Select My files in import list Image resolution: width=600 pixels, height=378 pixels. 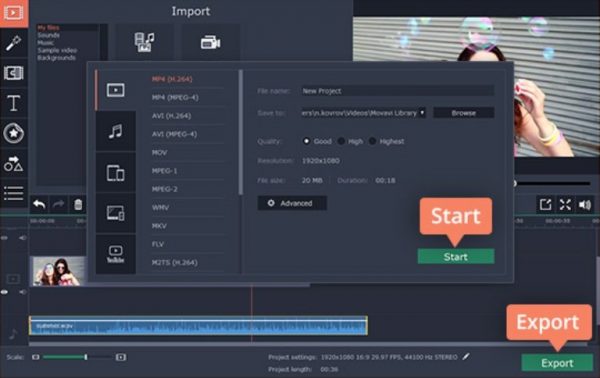pyautogui.click(x=48, y=28)
